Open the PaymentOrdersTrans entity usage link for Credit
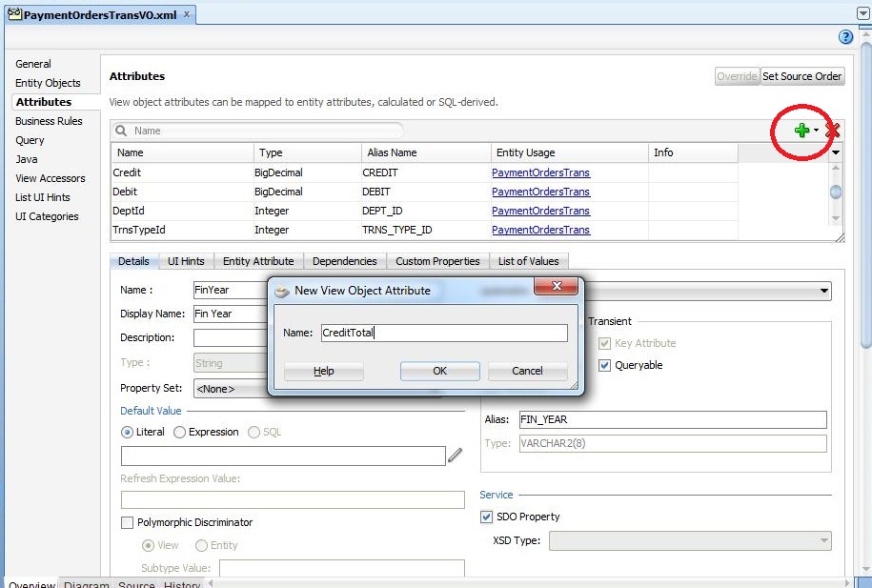Image resolution: width=872 pixels, height=588 pixels. tap(540, 172)
